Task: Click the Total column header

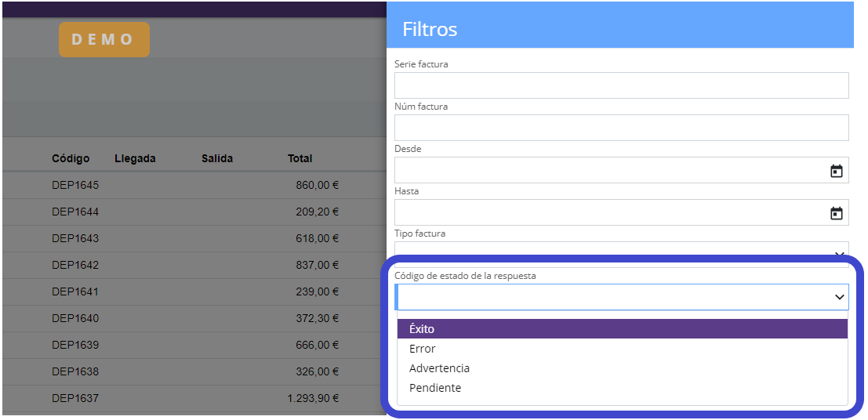Action: pyautogui.click(x=300, y=158)
